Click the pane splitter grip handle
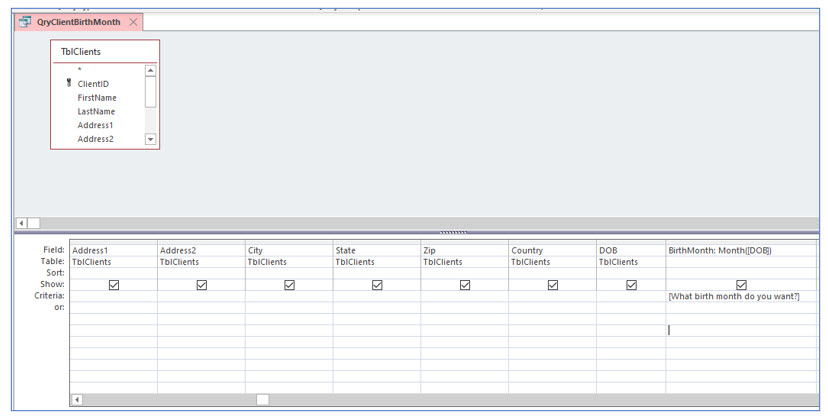This screenshot has width=828, height=418. pyautogui.click(x=453, y=232)
